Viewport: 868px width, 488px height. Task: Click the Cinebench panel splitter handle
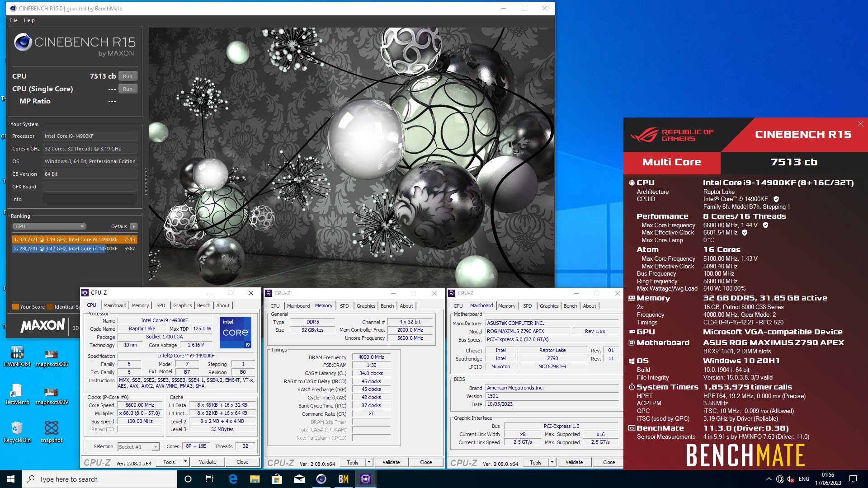tap(146, 181)
